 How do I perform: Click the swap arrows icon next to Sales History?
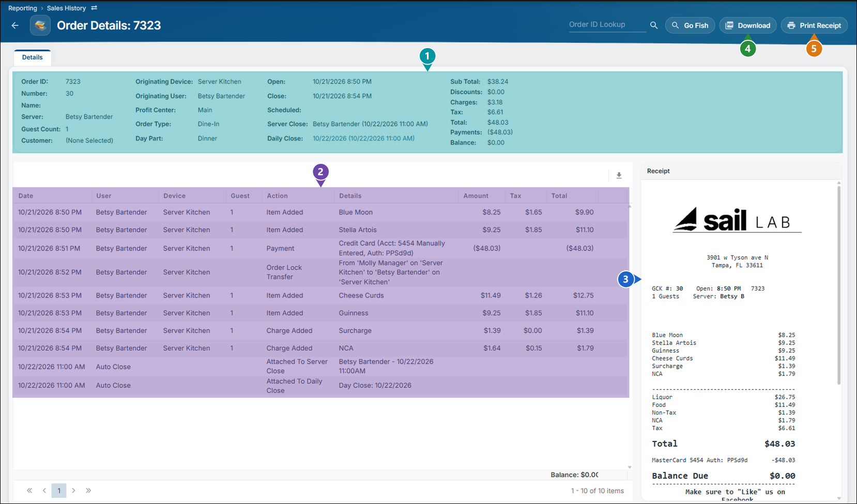point(94,8)
